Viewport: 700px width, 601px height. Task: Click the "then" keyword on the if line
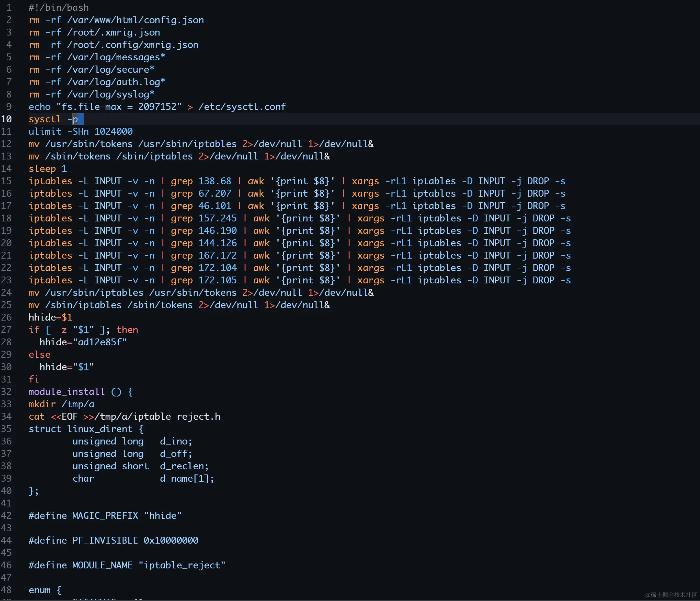(127, 330)
